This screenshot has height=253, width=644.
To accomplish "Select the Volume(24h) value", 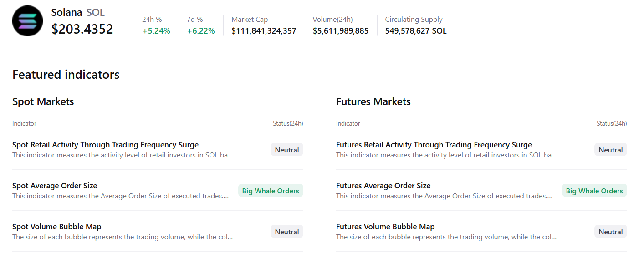I will (x=340, y=31).
